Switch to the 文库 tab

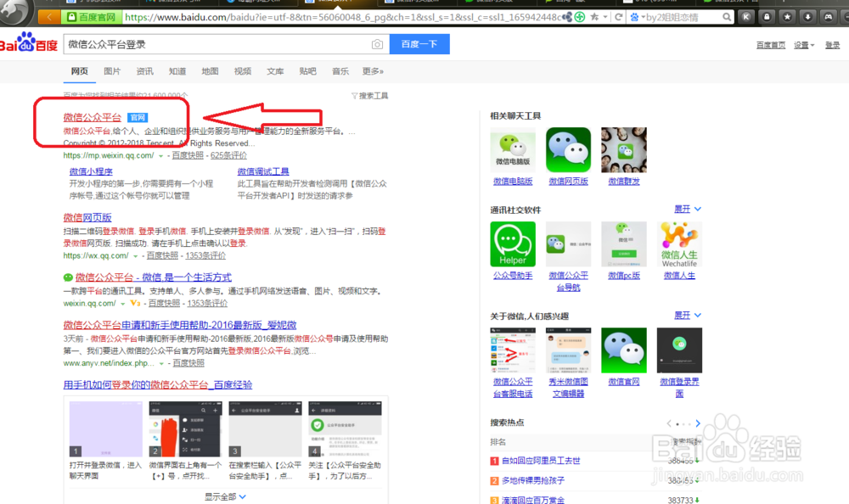pyautogui.click(x=275, y=71)
